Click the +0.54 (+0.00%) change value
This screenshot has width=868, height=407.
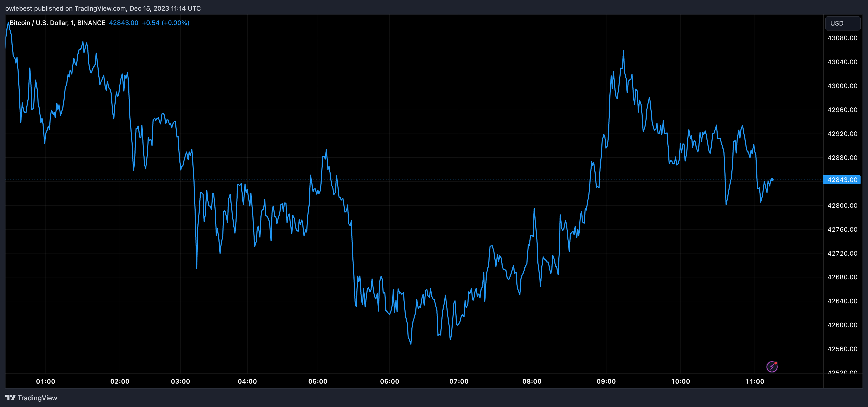pos(166,23)
